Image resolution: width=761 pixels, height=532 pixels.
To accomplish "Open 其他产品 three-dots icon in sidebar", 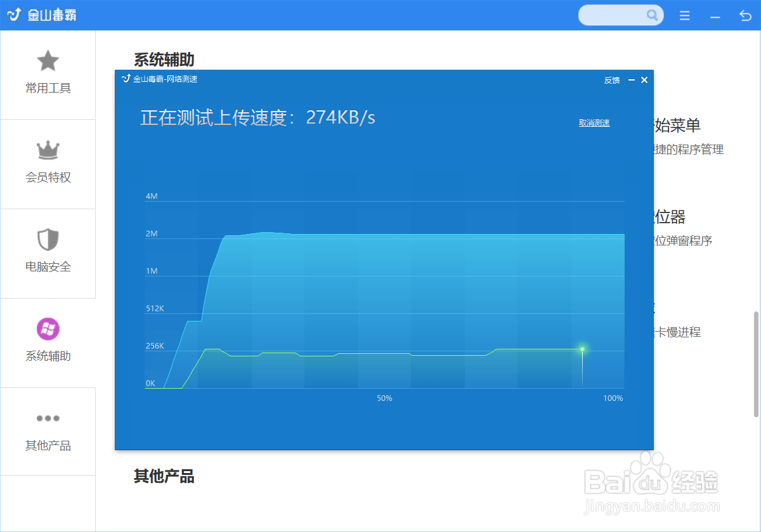I will pos(48,418).
